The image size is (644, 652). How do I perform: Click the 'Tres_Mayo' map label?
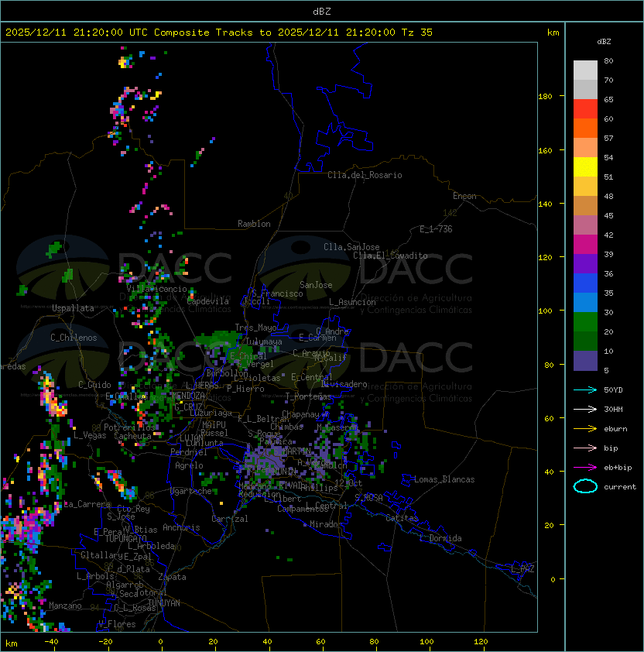(x=255, y=328)
